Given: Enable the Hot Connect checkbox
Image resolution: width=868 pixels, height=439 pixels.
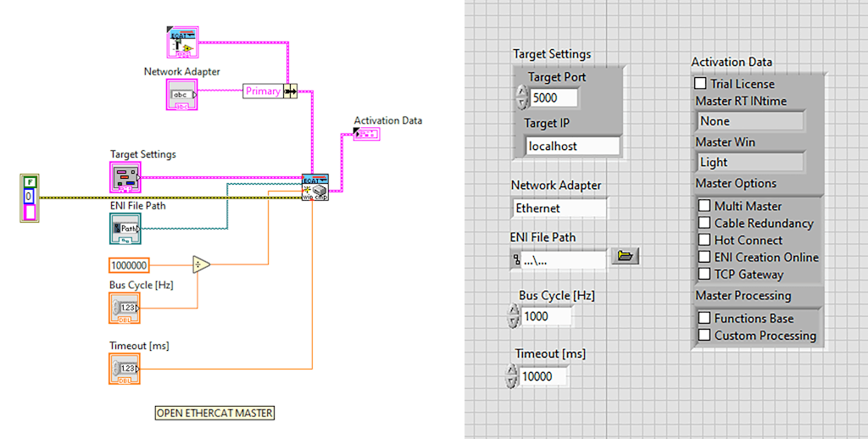Looking at the screenshot, I should point(704,240).
